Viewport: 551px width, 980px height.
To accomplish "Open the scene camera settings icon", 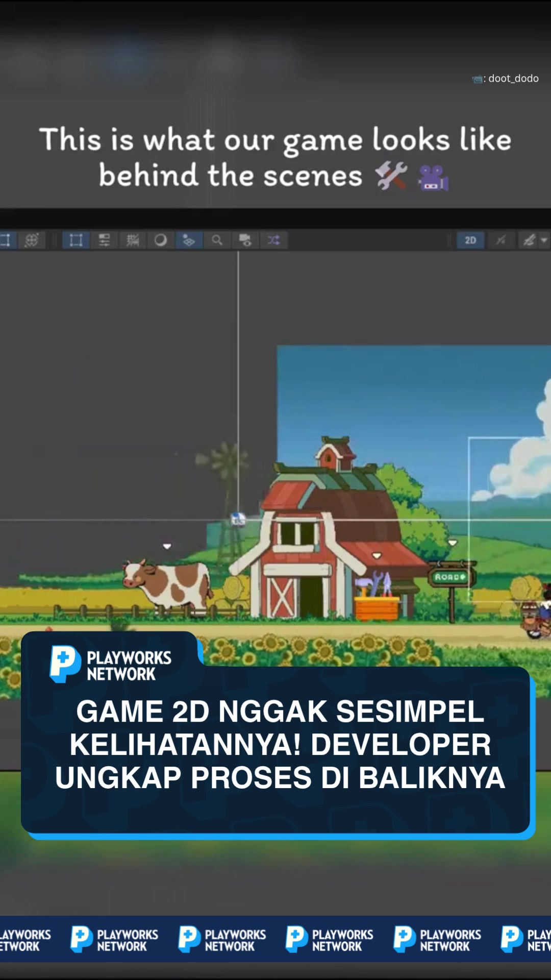I will (245, 240).
